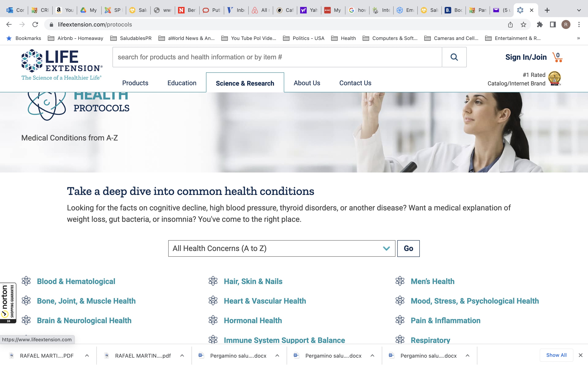This screenshot has height=367, width=588.
Task: Click the Immune System Support atom icon
Action: (x=213, y=340)
